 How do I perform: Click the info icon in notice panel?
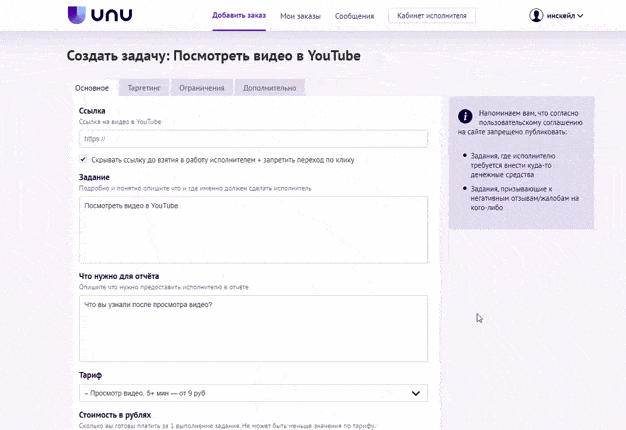465,117
